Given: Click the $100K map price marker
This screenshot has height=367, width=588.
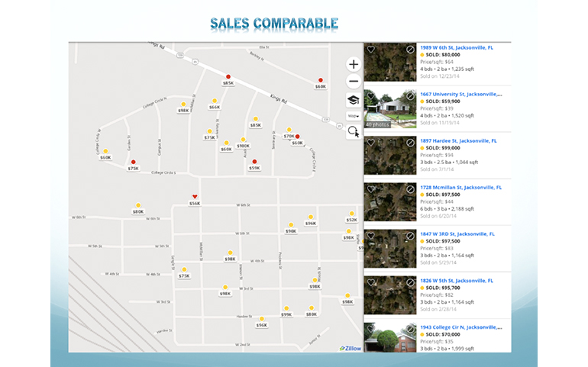Looking at the screenshot, I should (243, 146).
